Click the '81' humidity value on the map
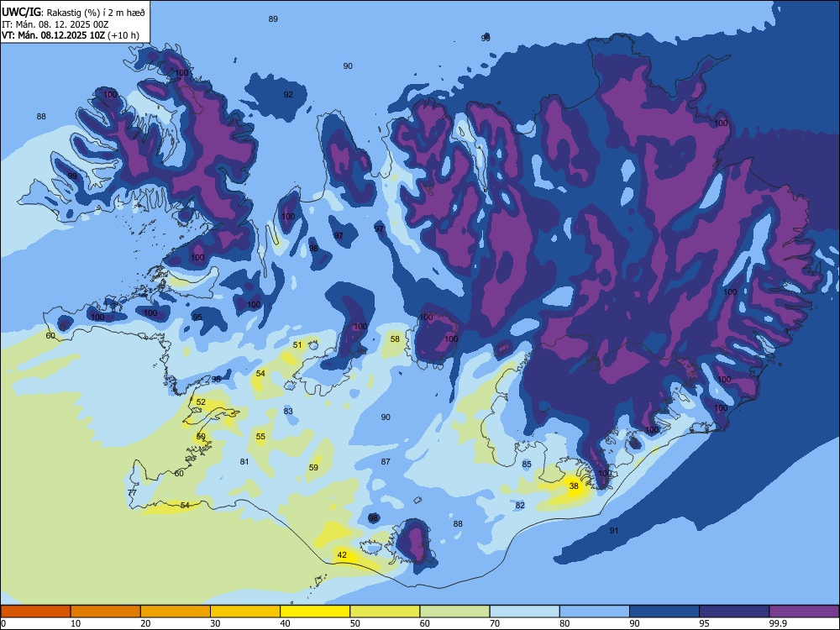Image resolution: width=840 pixels, height=630 pixels. [x=244, y=461]
